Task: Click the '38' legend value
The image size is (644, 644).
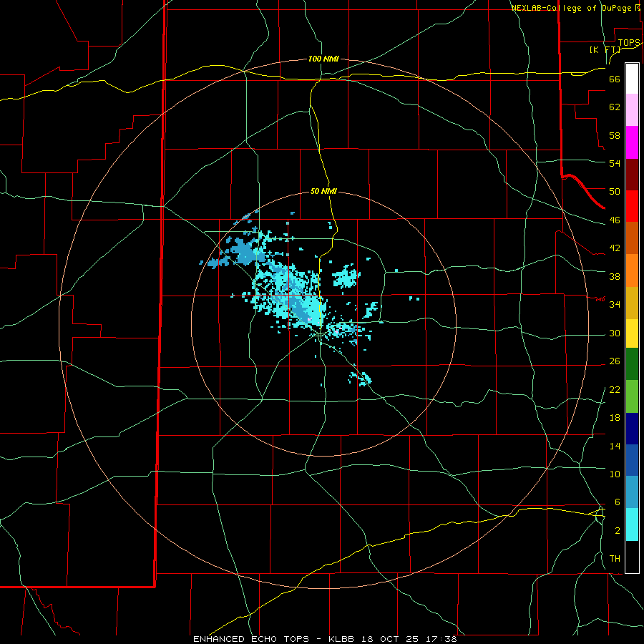Action: point(615,276)
